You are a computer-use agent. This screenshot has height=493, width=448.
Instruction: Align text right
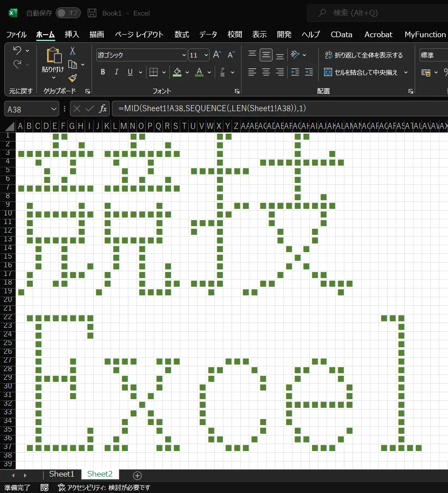tap(280, 72)
